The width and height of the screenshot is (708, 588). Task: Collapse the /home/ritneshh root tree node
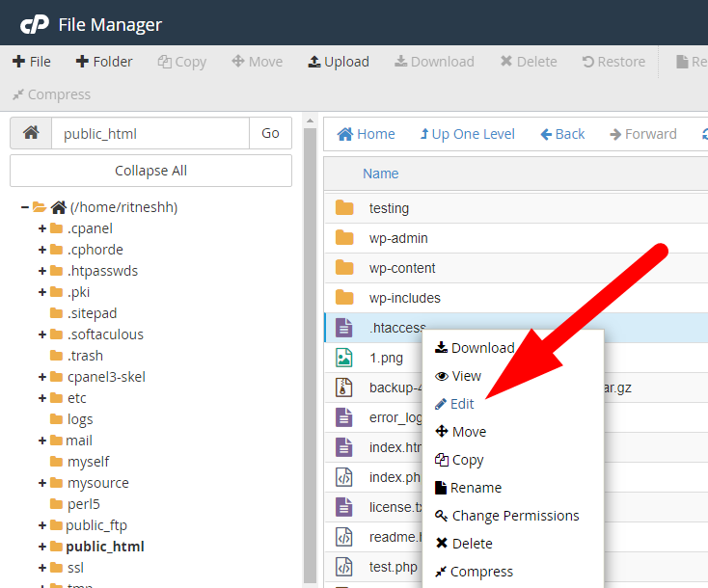click(x=24, y=207)
